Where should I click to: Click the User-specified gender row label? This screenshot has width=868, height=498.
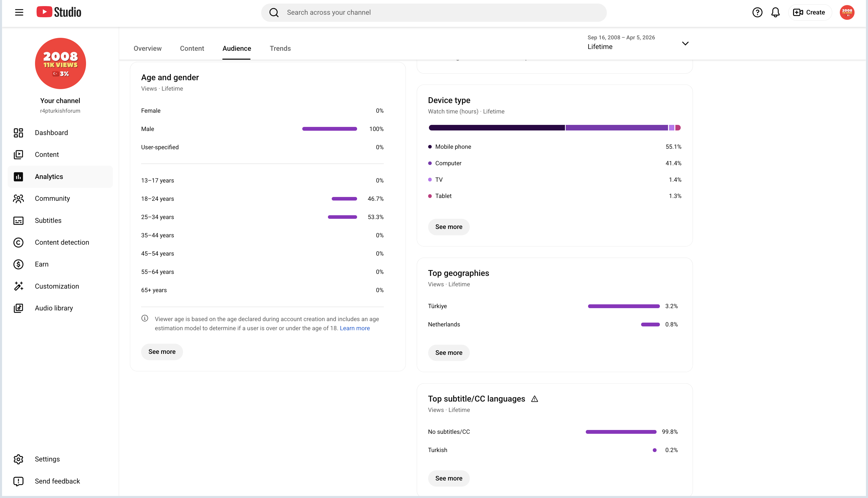(x=160, y=147)
